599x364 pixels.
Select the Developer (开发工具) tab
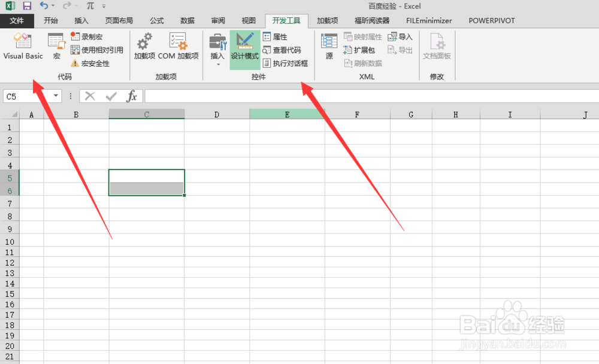coord(286,20)
